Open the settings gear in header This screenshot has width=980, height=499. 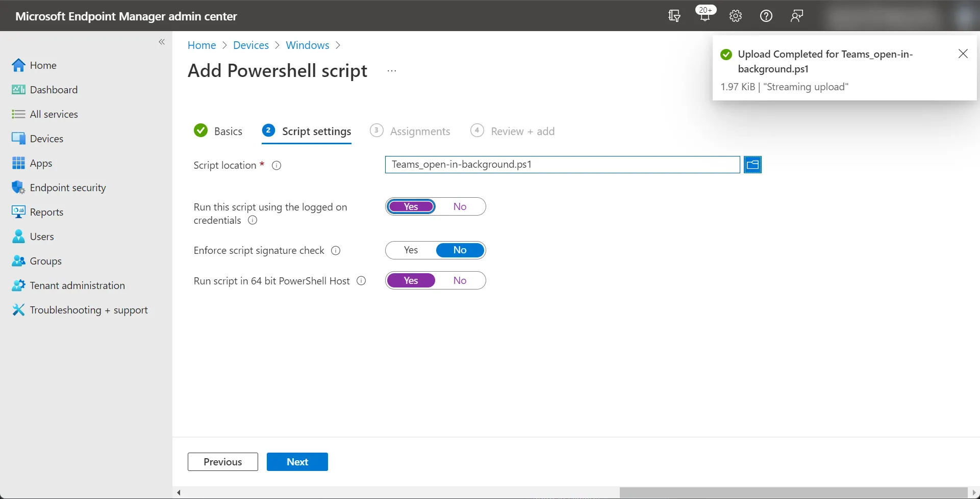[735, 16]
